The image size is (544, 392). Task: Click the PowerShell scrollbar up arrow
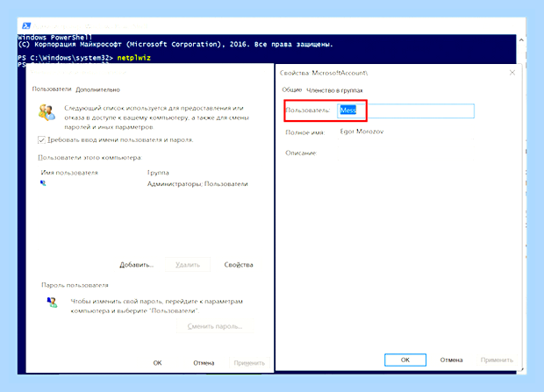pyautogui.click(x=521, y=40)
